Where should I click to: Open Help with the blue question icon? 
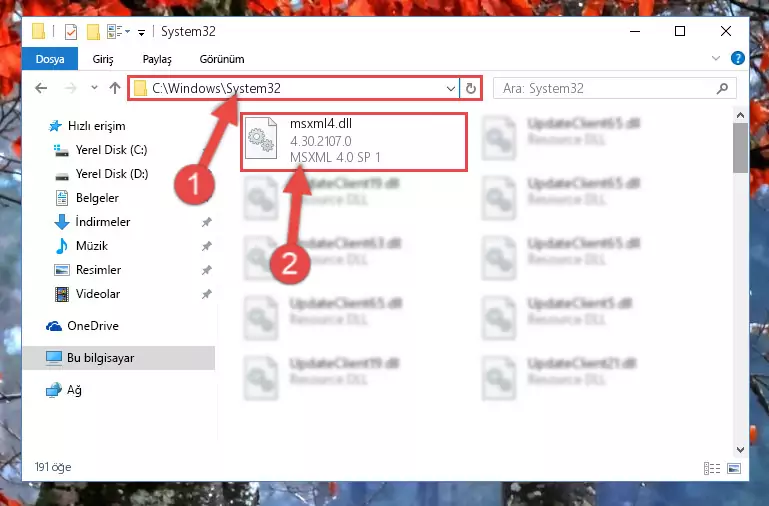tap(737, 58)
